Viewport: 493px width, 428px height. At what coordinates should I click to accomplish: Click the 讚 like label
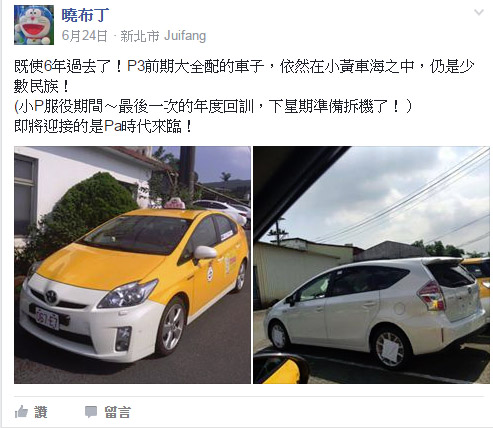pos(41,412)
